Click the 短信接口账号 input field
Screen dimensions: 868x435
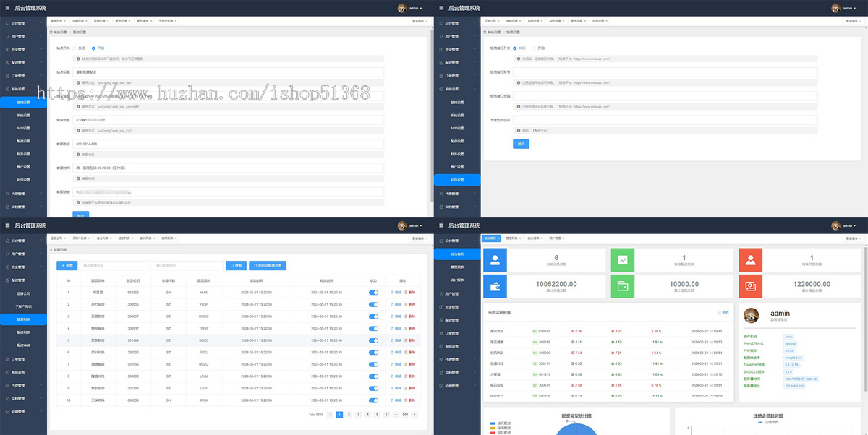pyautogui.click(x=666, y=72)
